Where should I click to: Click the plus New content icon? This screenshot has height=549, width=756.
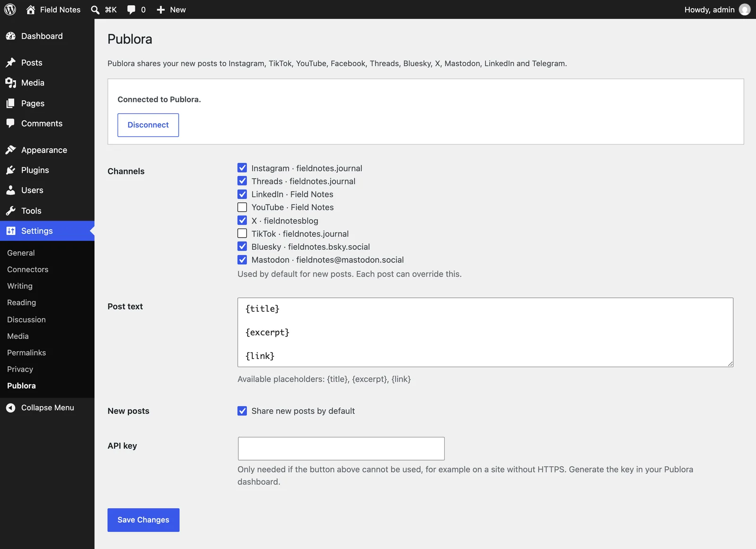tap(161, 9)
